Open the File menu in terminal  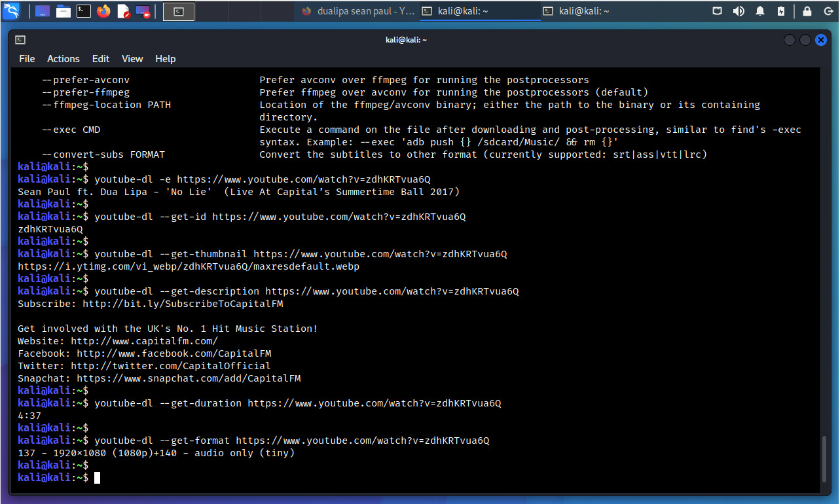point(27,59)
